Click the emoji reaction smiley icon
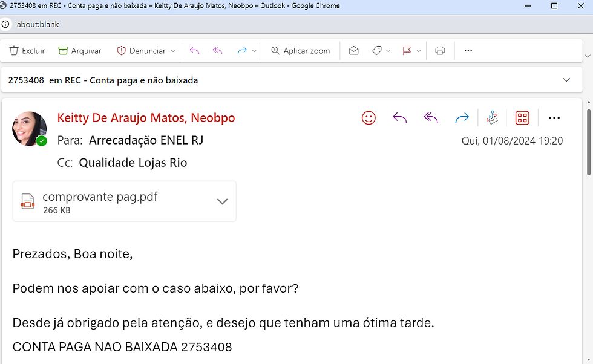The image size is (593, 364). (x=369, y=118)
